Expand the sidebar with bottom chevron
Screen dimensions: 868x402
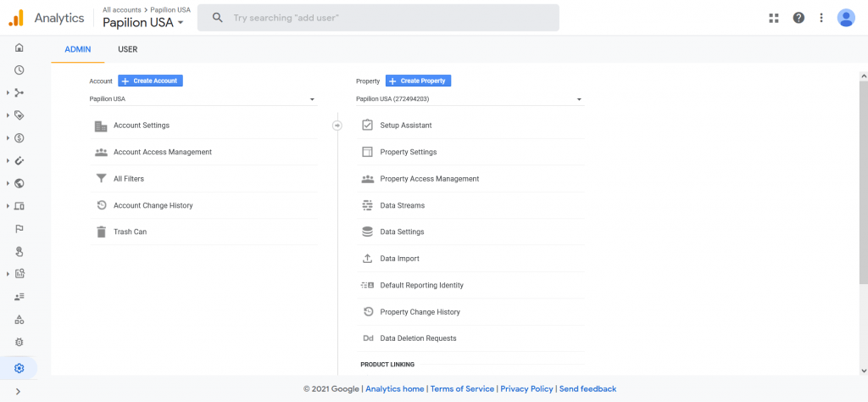coord(19,392)
